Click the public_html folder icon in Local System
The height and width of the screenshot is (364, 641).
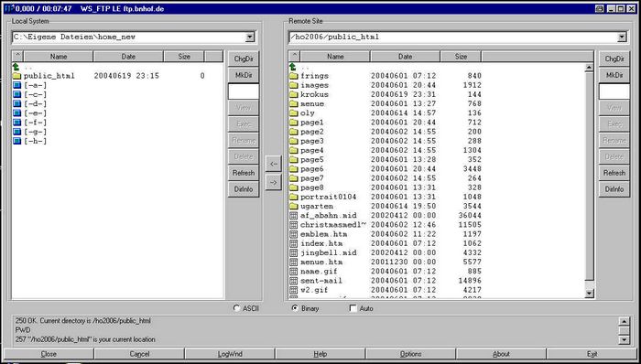click(x=16, y=76)
